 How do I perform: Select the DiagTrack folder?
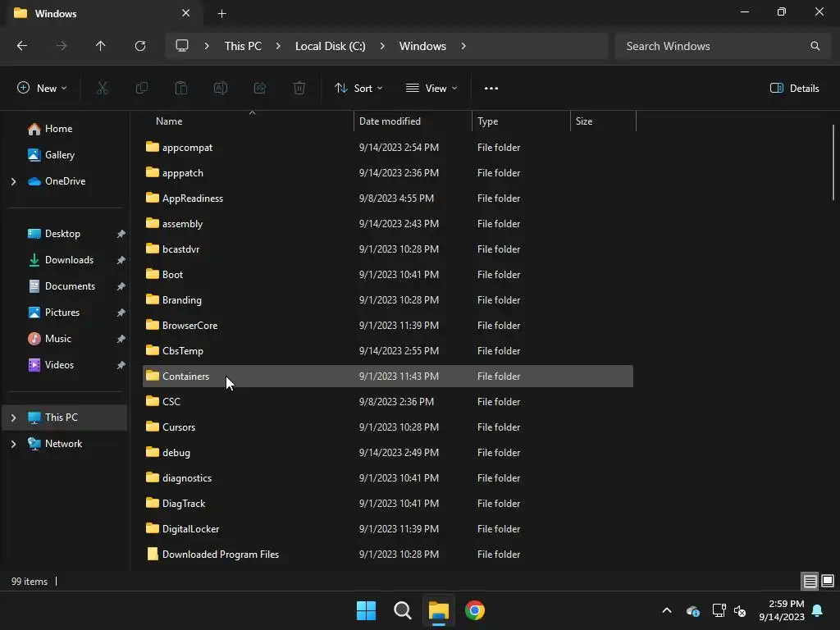(388, 504)
